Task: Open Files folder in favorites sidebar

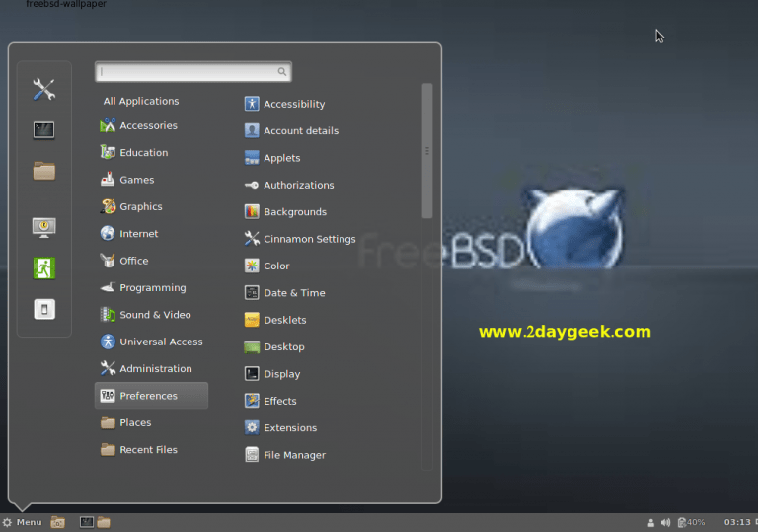Action: click(x=44, y=171)
